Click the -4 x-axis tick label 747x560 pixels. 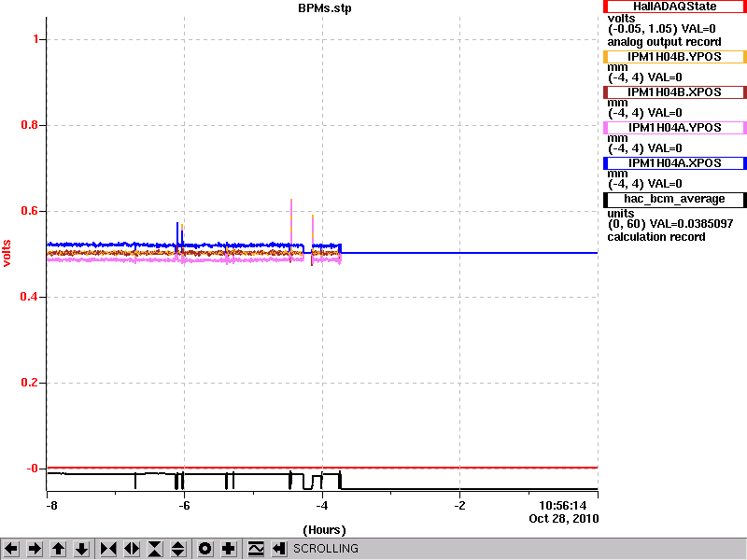pos(322,506)
